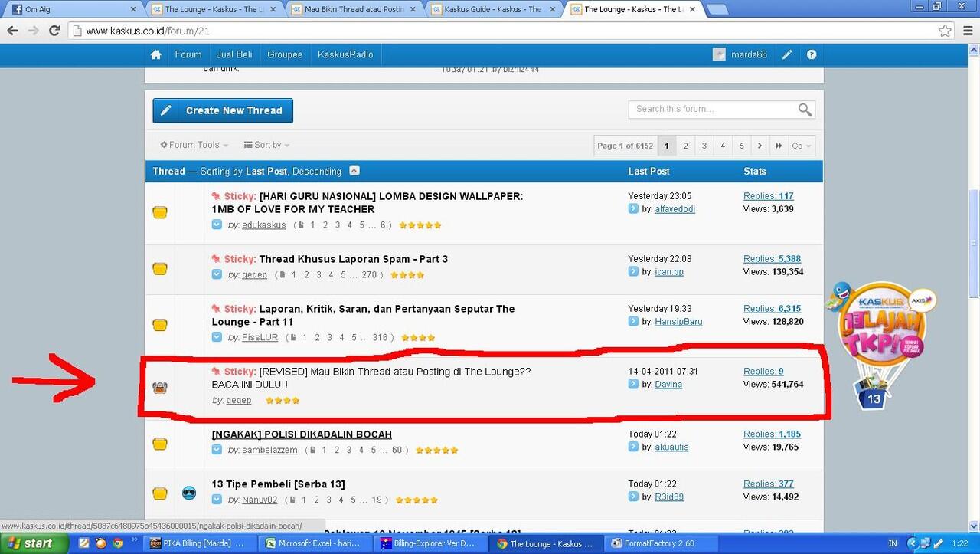980x554 pixels.
Task: Jump to last post by alfayedodi arrow icon
Action: click(x=633, y=208)
